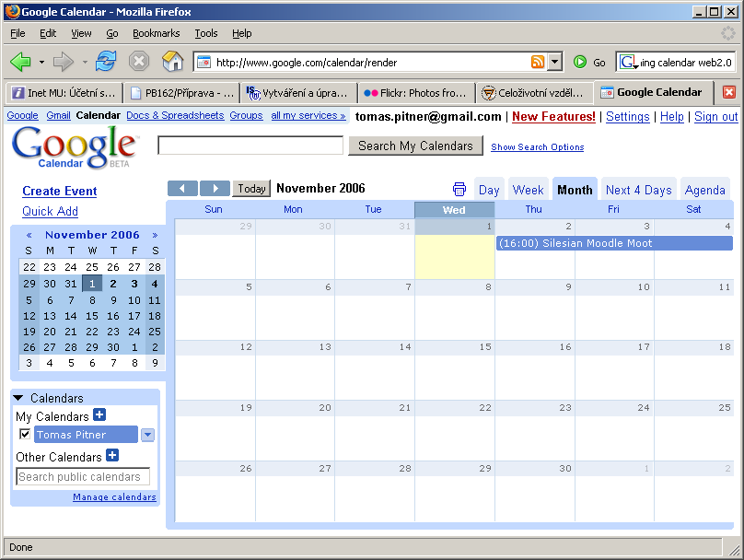Open the View menu

(81, 33)
